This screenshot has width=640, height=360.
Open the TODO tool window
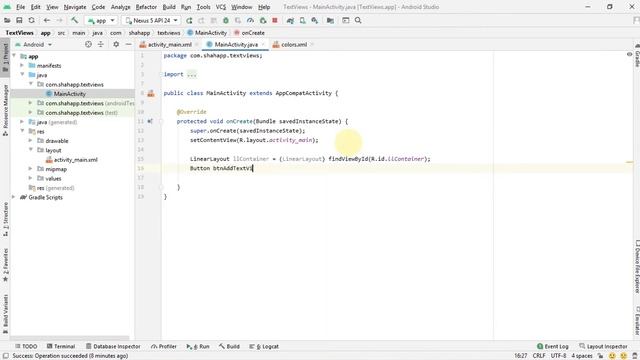point(26,347)
